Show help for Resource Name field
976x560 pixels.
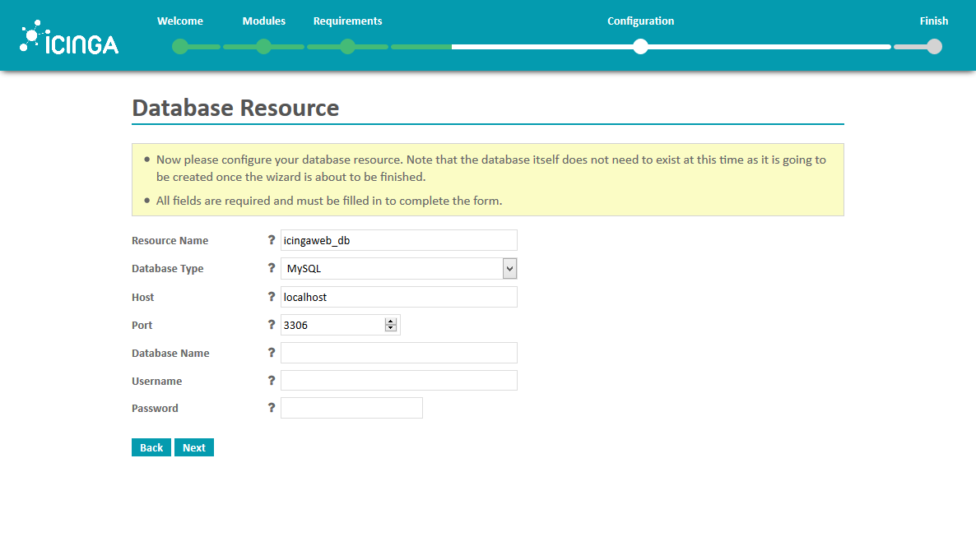click(272, 239)
